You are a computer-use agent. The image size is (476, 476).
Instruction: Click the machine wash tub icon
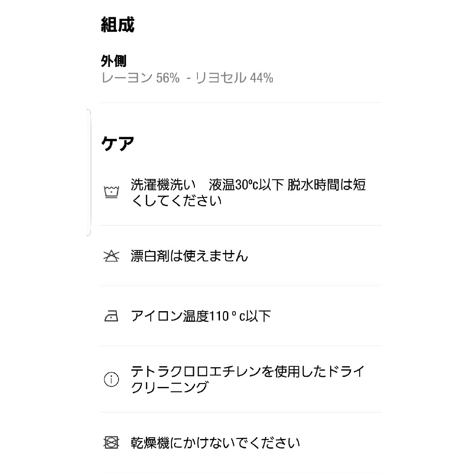(x=112, y=192)
